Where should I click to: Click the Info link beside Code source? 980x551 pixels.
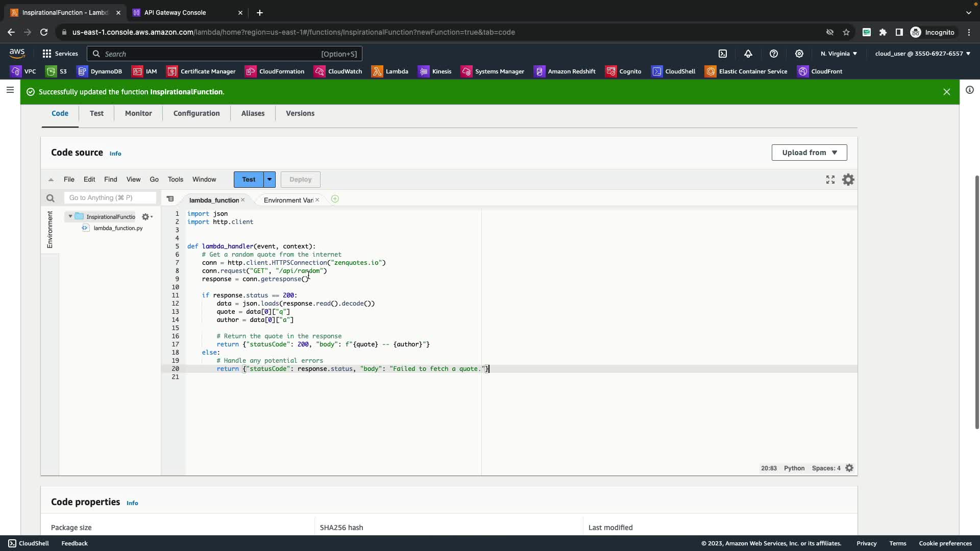(x=115, y=154)
